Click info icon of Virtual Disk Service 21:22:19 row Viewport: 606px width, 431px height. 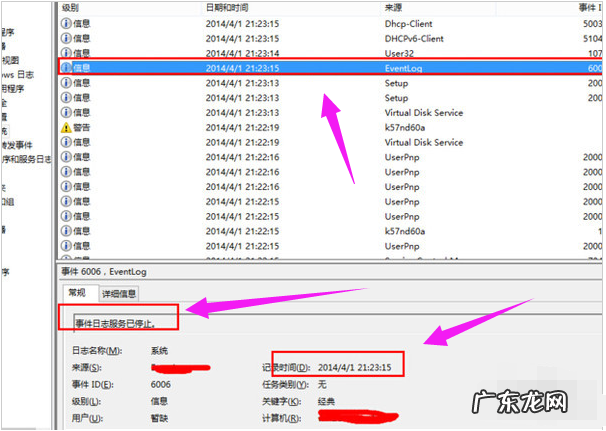[x=66, y=142]
